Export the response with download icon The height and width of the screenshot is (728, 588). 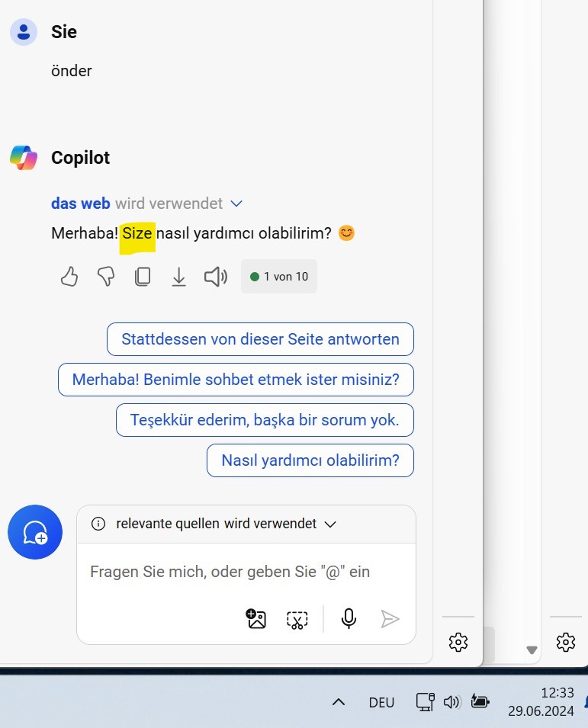click(x=178, y=277)
